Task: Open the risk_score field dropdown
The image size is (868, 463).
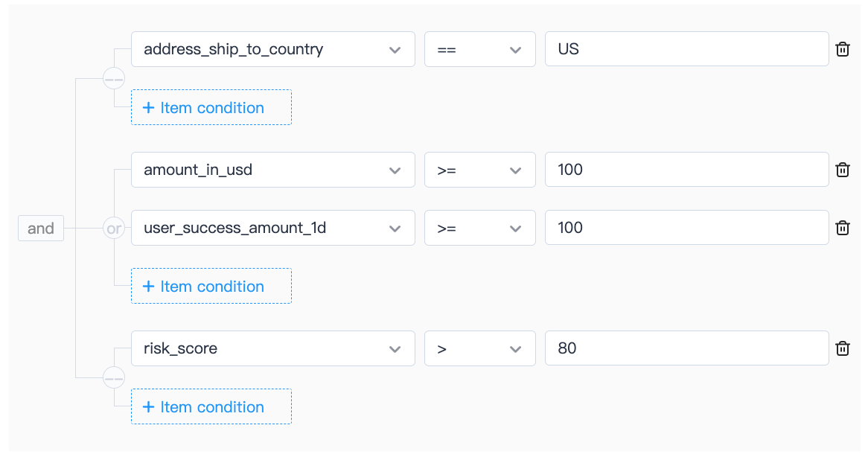Action: (x=272, y=348)
